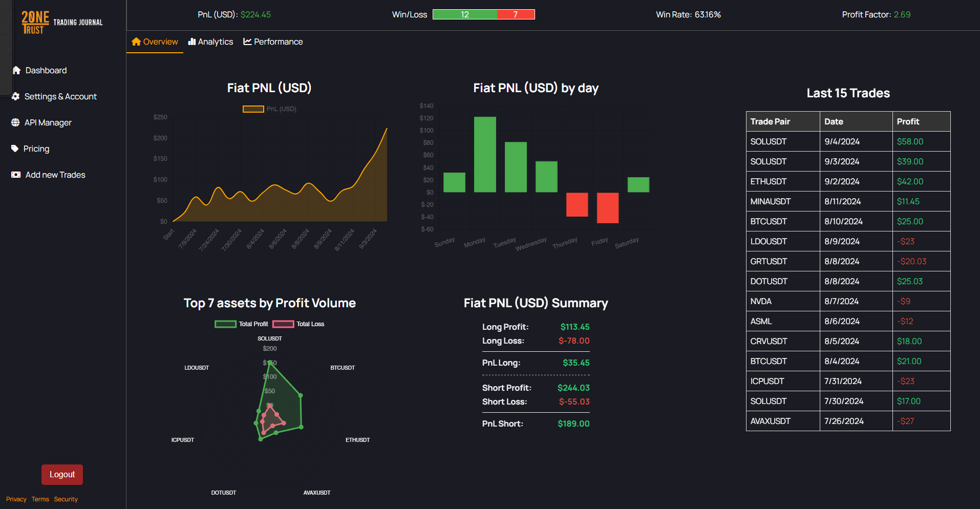Viewport: 980px width, 509px height.
Task: Click the Profit column header
Action: click(922, 121)
